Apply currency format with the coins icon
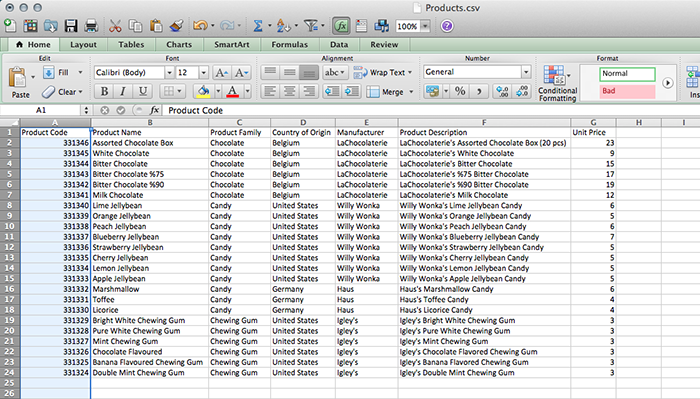The height and width of the screenshot is (399, 700). click(x=432, y=91)
